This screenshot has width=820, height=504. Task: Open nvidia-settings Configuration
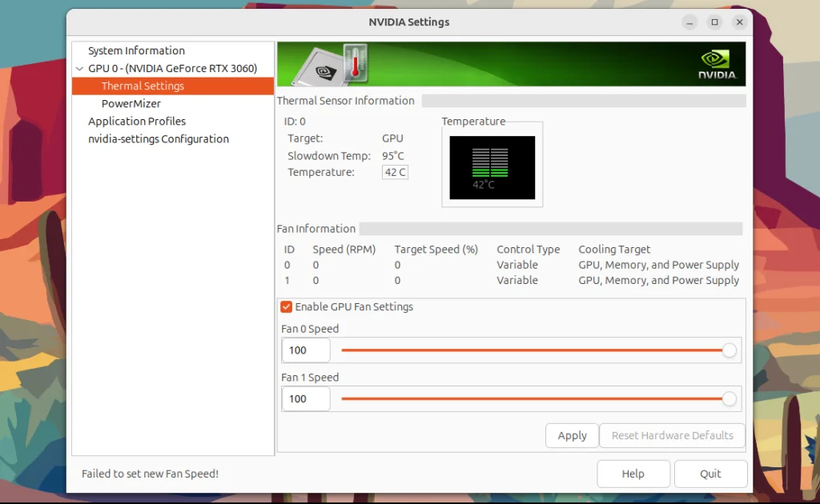[x=159, y=139]
